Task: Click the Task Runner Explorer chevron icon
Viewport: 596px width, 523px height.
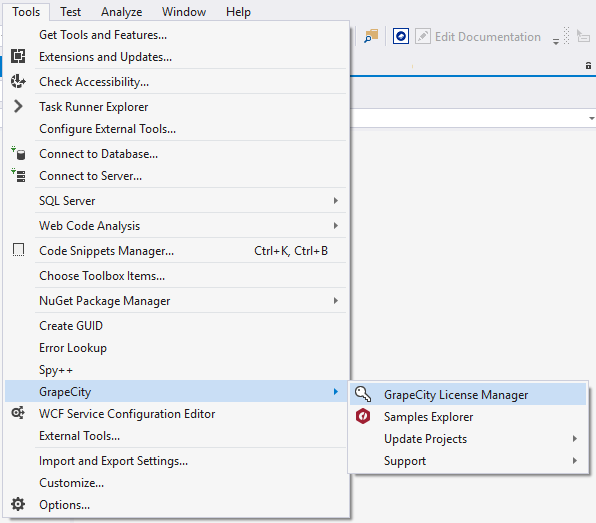Action: (18, 106)
